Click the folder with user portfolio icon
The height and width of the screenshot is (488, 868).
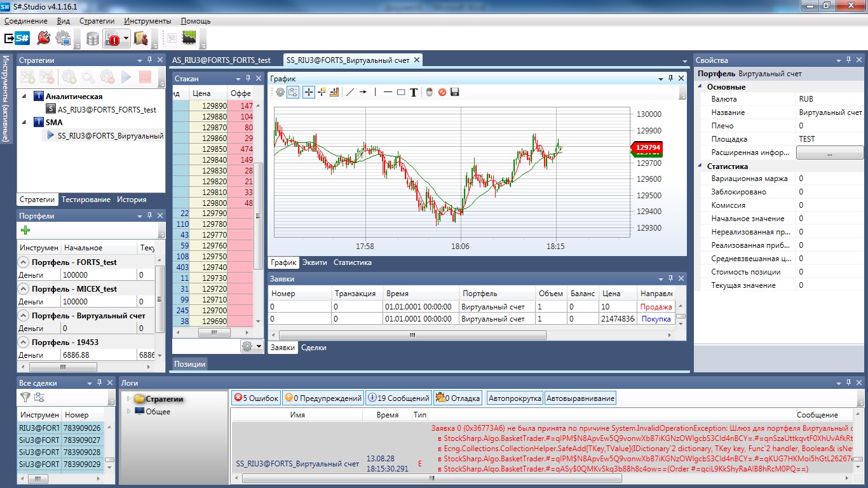(x=141, y=39)
